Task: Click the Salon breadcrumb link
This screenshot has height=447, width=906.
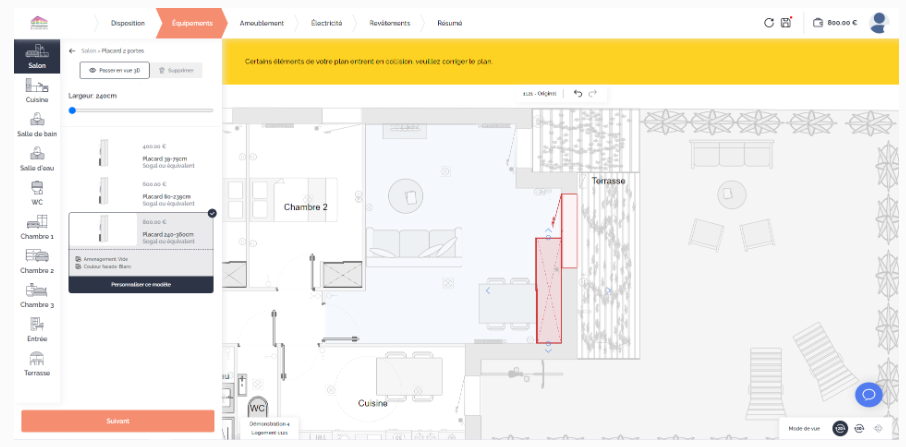Action: [x=88, y=51]
